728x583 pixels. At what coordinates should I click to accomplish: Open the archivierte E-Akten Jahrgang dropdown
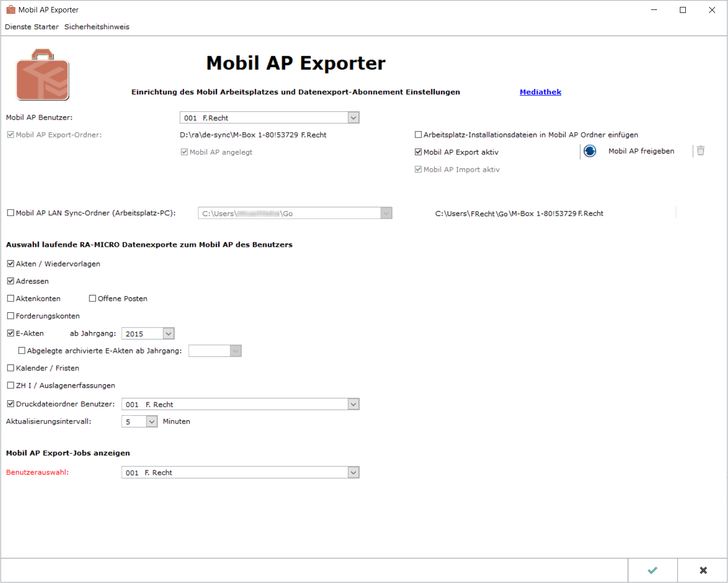[235, 351]
